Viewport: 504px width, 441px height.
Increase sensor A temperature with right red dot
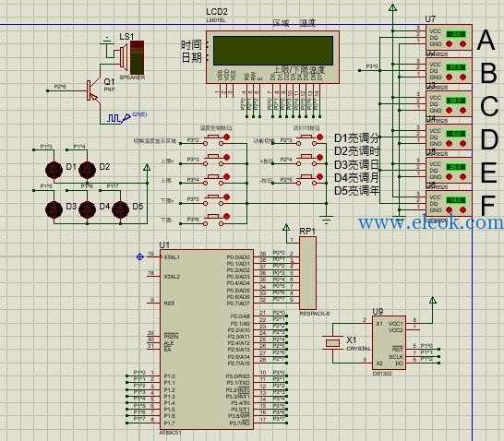462,44
